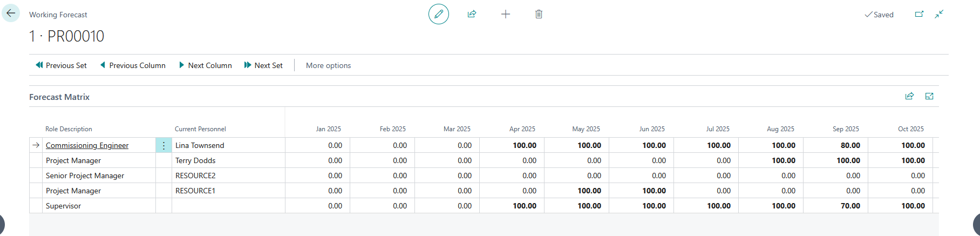Image resolution: width=980 pixels, height=236 pixels.
Task: Jump to the Next Set
Action: (263, 65)
